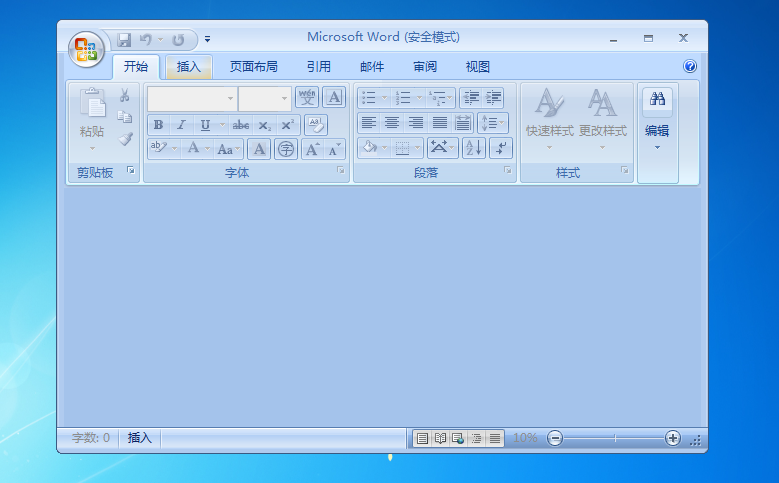Open the Office Button menu
The width and height of the screenshot is (779, 483).
[x=86, y=49]
